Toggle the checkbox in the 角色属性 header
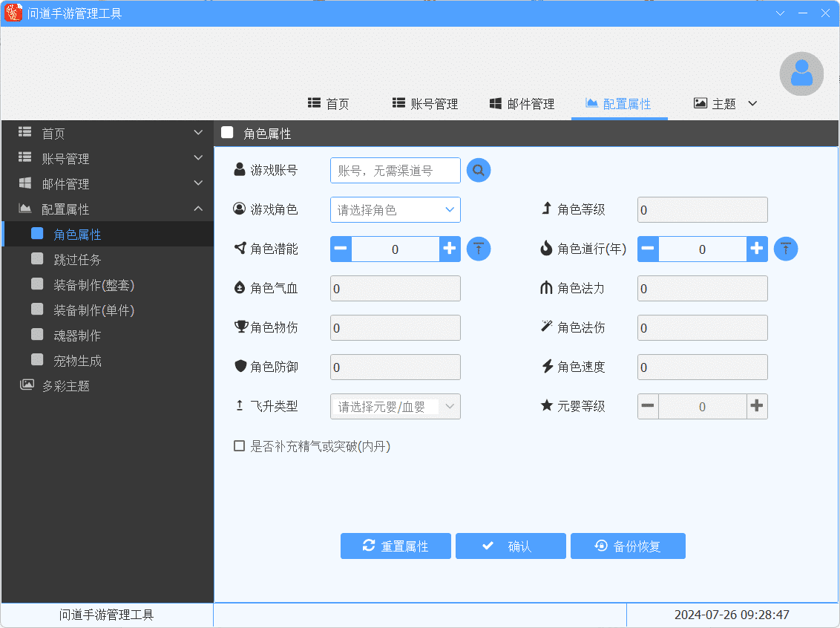The width and height of the screenshot is (840, 628). pyautogui.click(x=228, y=133)
